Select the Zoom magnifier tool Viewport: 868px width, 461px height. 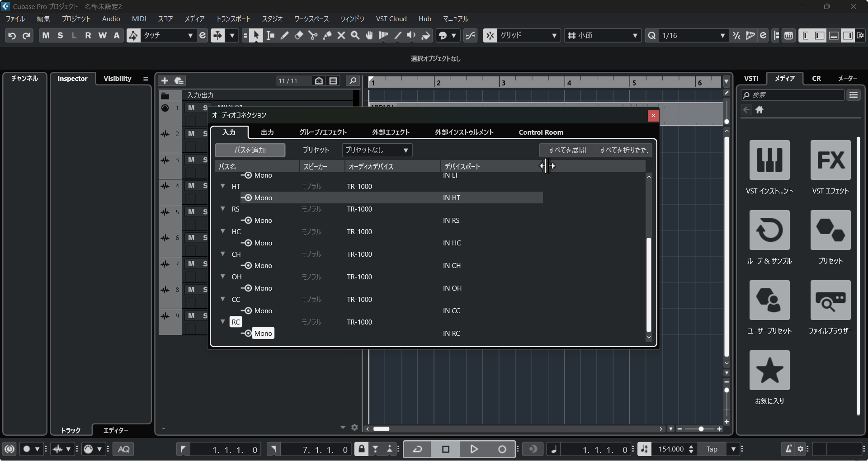click(355, 36)
